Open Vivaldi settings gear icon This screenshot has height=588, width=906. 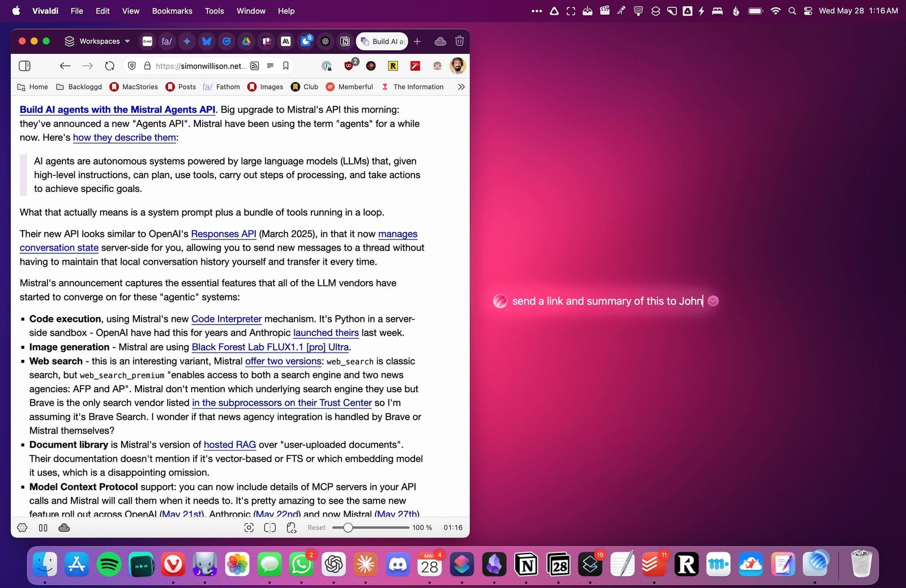tap(22, 527)
